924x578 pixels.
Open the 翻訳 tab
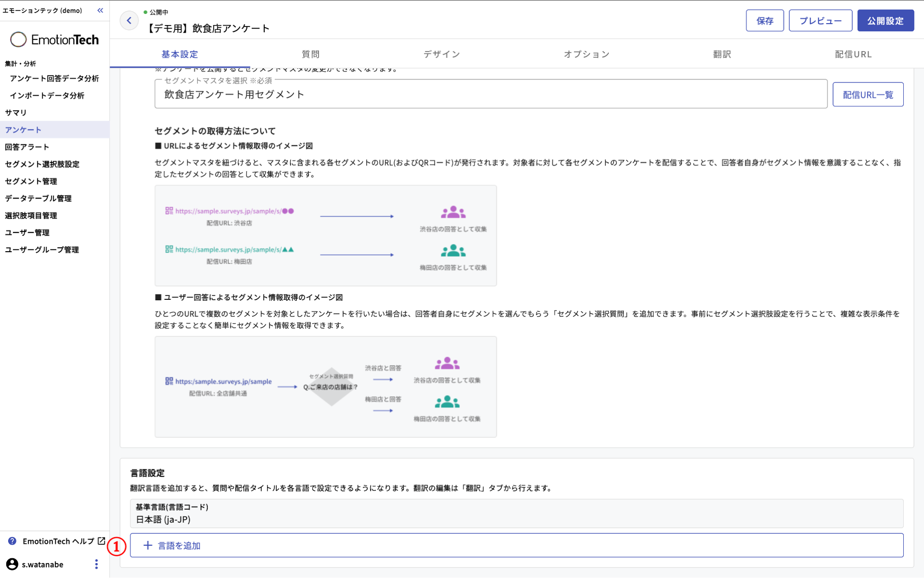tap(721, 54)
